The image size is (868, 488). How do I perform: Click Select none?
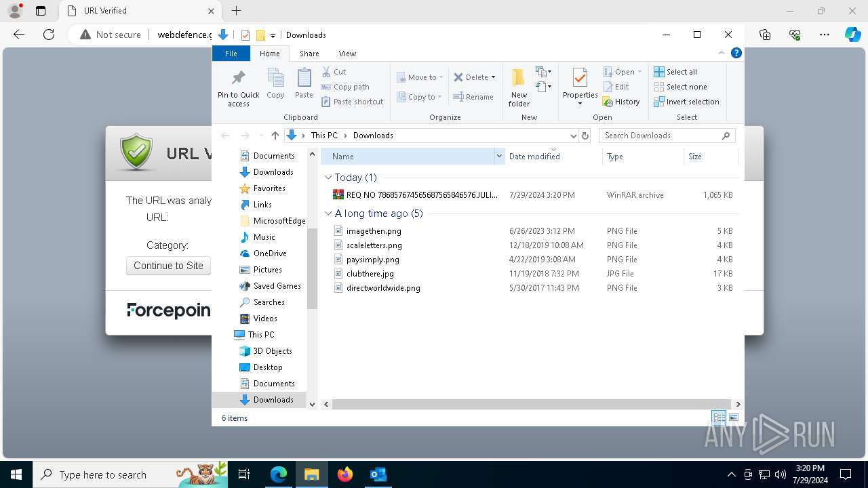(680, 87)
